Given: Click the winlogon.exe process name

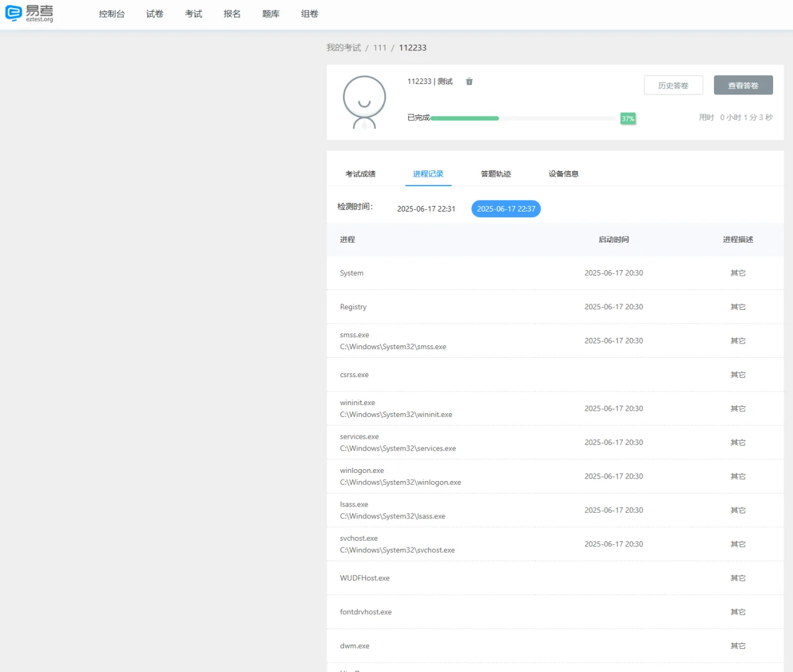Looking at the screenshot, I should [x=362, y=471].
